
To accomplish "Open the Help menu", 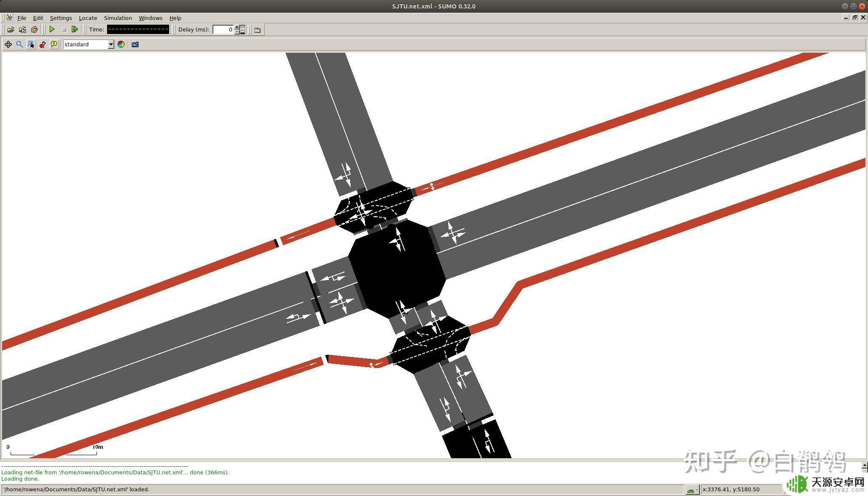I will pos(175,18).
